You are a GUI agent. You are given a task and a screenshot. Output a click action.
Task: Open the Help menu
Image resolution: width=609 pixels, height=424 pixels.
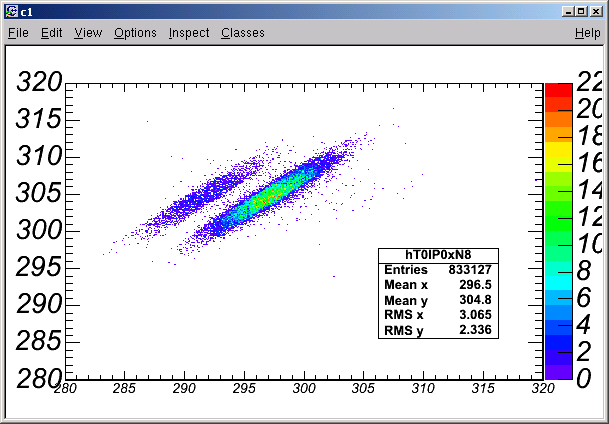[x=588, y=33]
